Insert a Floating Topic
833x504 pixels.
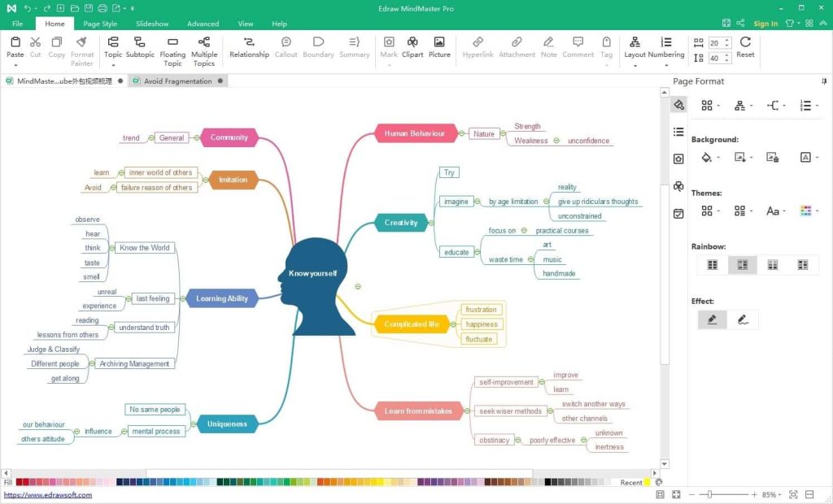click(171, 46)
